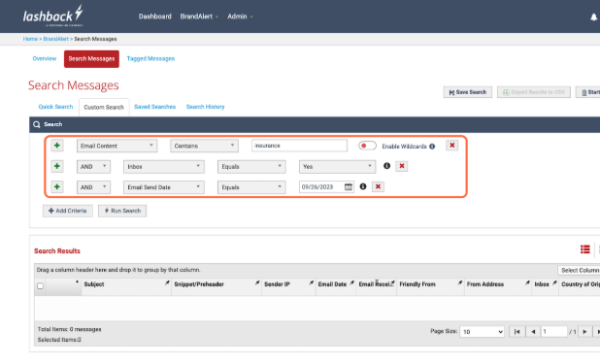This screenshot has height=364, width=600.
Task: Click the Home breadcrumb link
Action: [30, 39]
